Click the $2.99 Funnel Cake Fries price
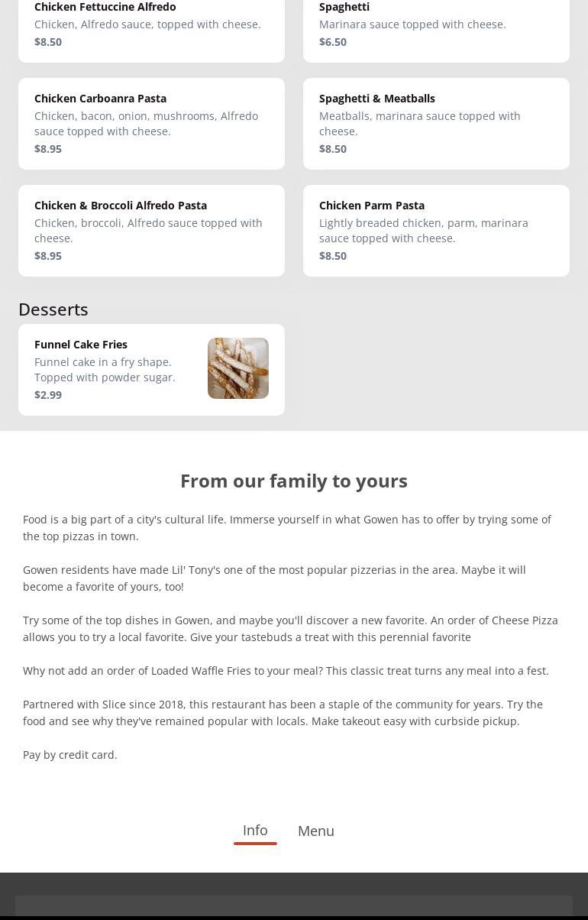The height and width of the screenshot is (920, 588). 48,395
